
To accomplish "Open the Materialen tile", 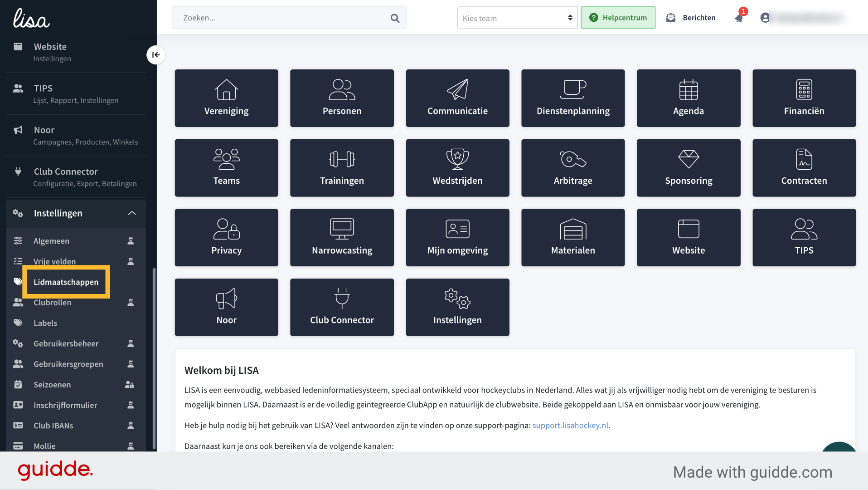I will tap(573, 237).
